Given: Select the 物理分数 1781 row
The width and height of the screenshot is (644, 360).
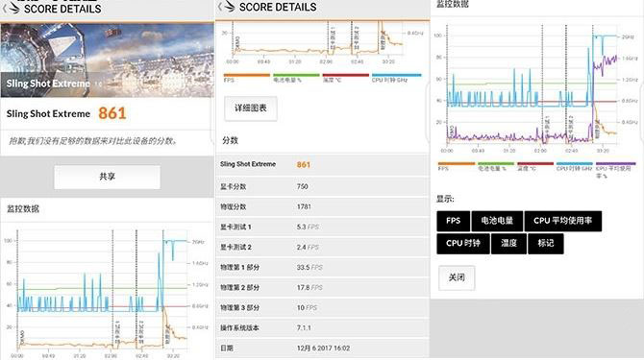Looking at the screenshot, I should click(x=322, y=206).
